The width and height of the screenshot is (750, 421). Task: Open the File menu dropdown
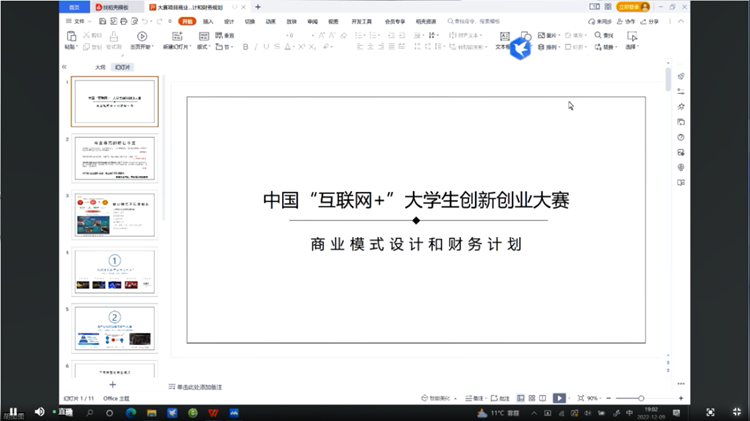coord(79,21)
